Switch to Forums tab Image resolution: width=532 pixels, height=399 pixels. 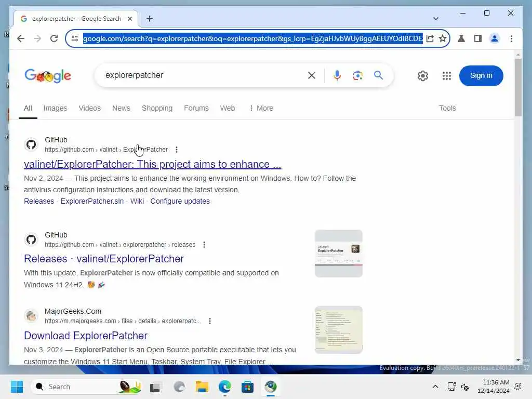click(x=196, y=108)
